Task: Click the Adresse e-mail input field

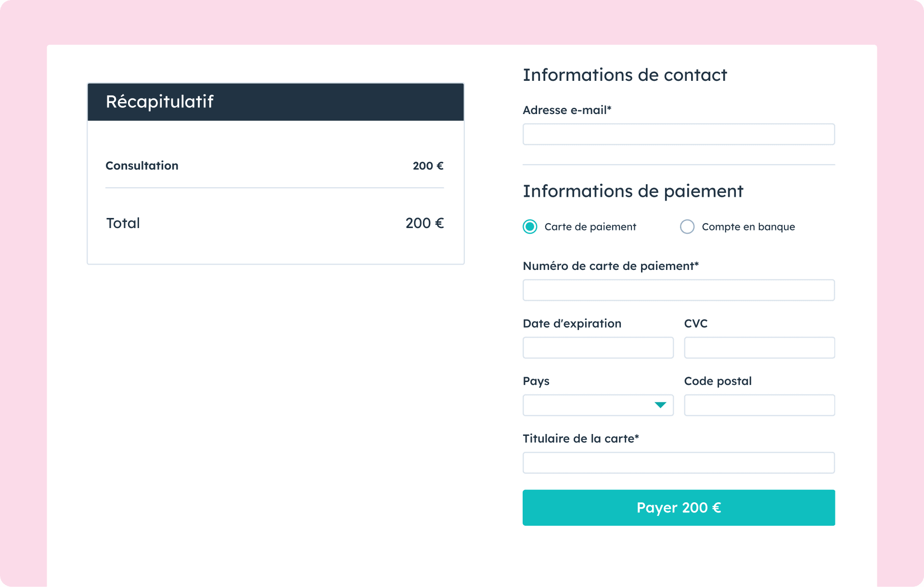Action: coord(679,134)
